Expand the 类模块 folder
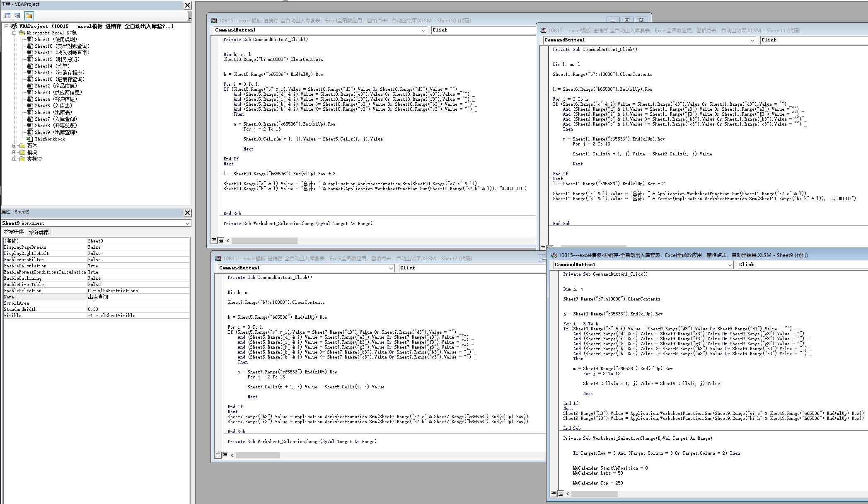Image resolution: width=868 pixels, height=504 pixels. click(x=14, y=159)
